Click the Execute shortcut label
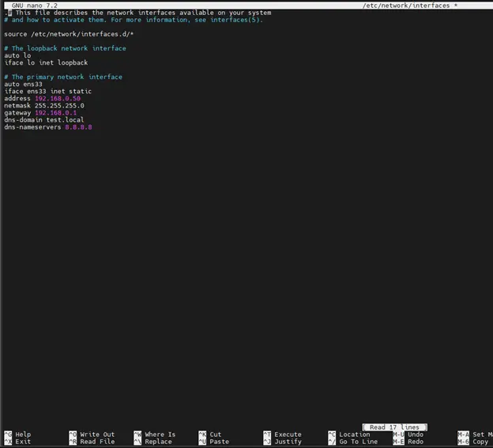The width and height of the screenshot is (493, 448). 288,435
